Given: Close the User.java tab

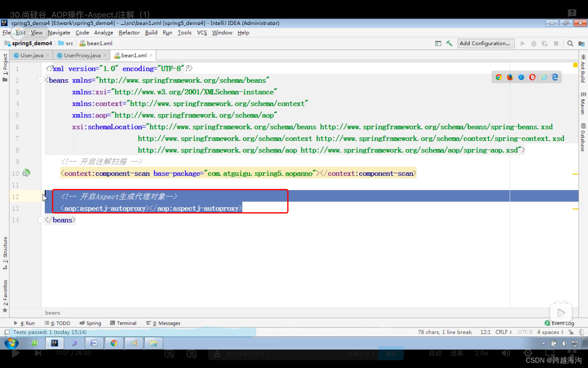Looking at the screenshot, I should pos(48,56).
